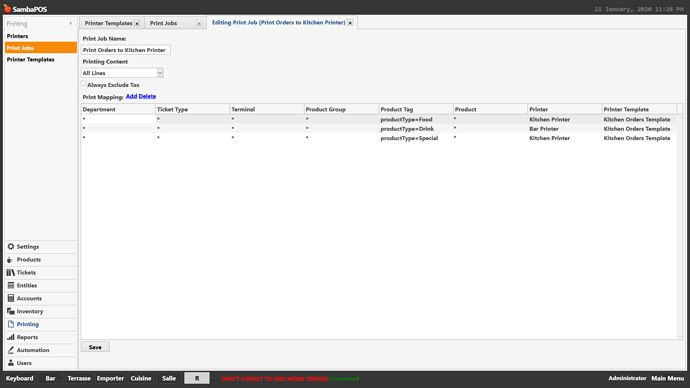Click the date and time display
Viewport: 690px width, 388px height.
pyautogui.click(x=639, y=9)
